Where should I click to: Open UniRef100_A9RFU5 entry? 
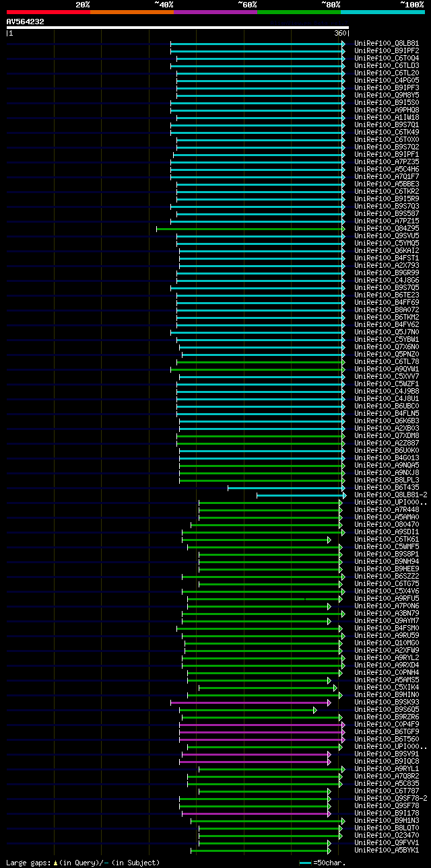(387, 599)
